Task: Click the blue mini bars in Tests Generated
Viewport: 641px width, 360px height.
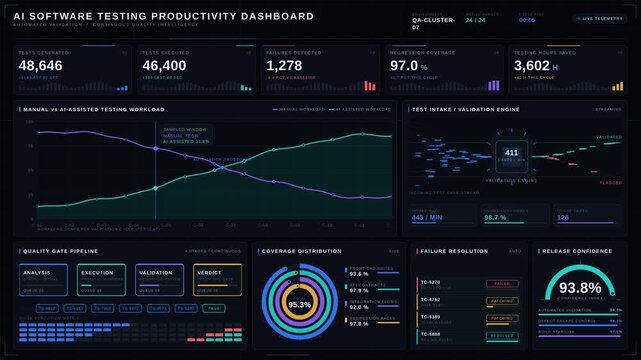Action: [x=122, y=88]
